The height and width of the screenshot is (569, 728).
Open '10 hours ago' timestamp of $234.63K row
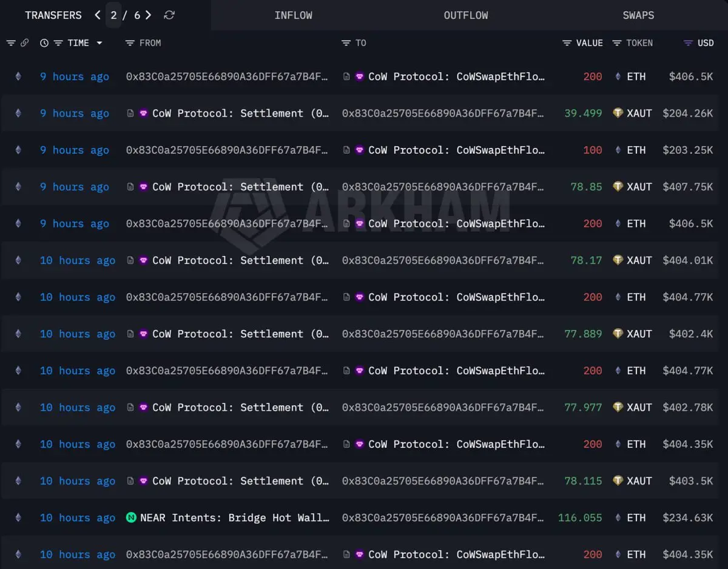(78, 518)
